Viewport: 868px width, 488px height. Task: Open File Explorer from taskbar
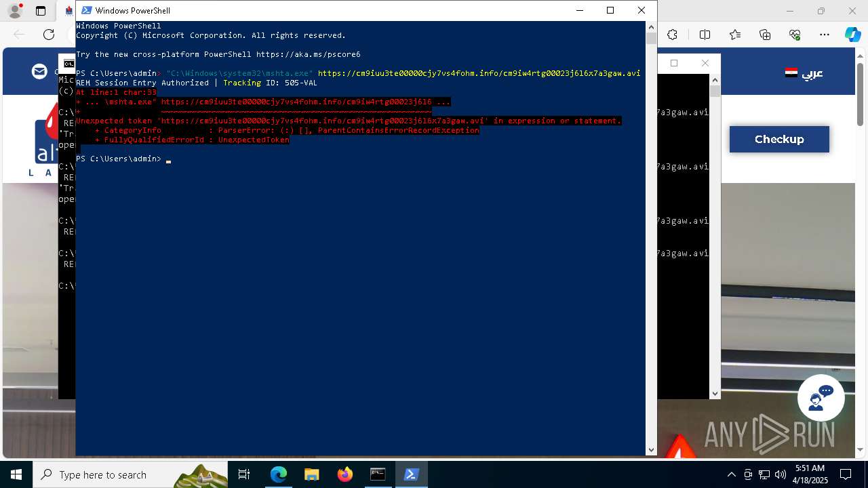(x=311, y=474)
